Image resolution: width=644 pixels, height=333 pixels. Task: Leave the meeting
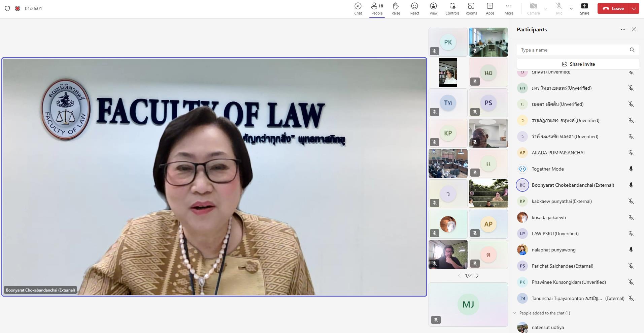tap(614, 8)
